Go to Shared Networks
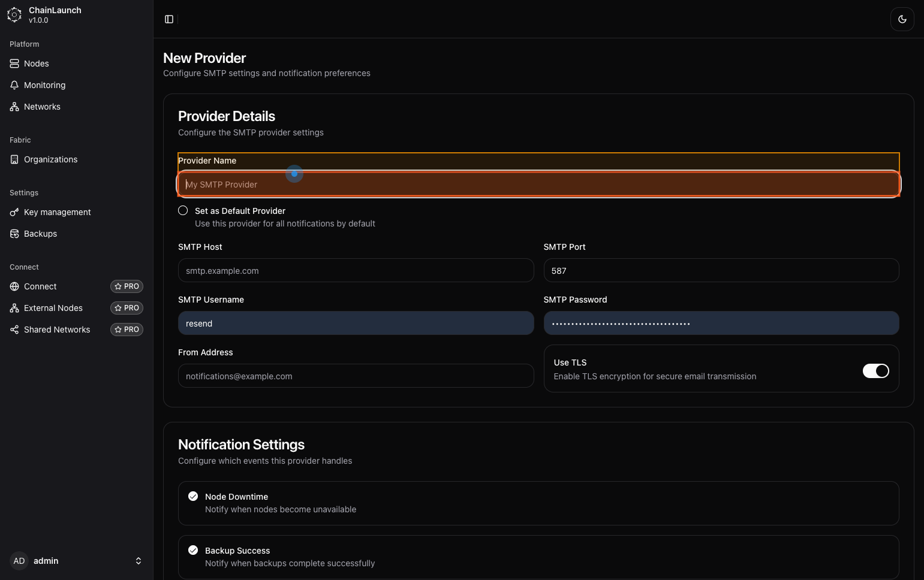Image resolution: width=924 pixels, height=580 pixels. [x=56, y=330]
